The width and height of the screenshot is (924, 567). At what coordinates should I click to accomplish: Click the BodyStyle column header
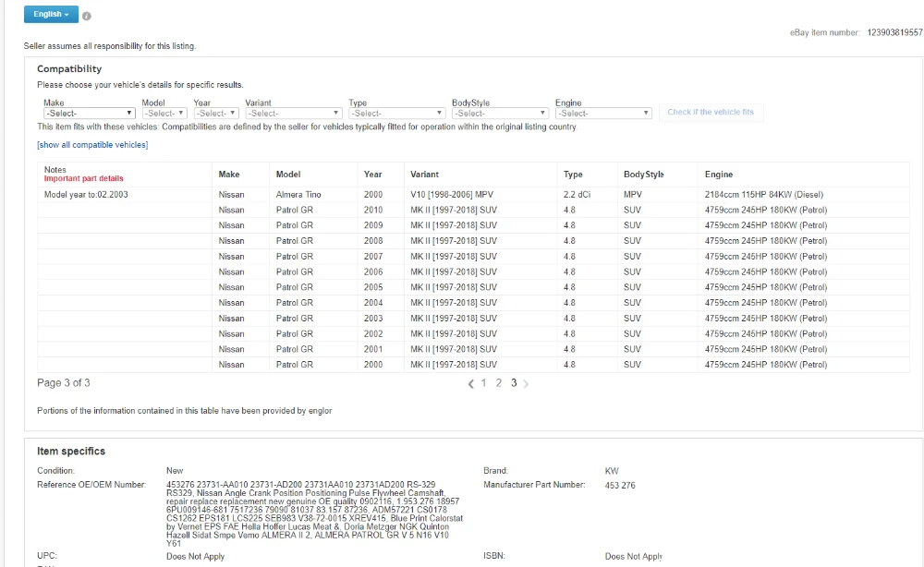(x=643, y=175)
